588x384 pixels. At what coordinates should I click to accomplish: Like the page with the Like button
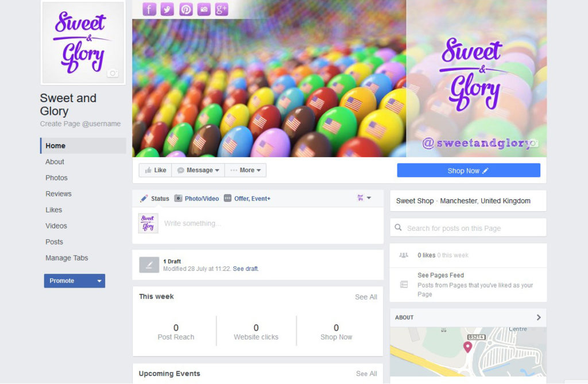pos(155,170)
